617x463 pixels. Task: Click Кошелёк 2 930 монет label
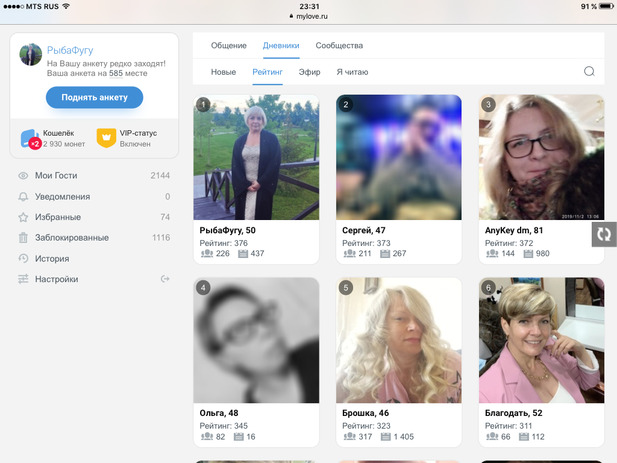tap(64, 138)
